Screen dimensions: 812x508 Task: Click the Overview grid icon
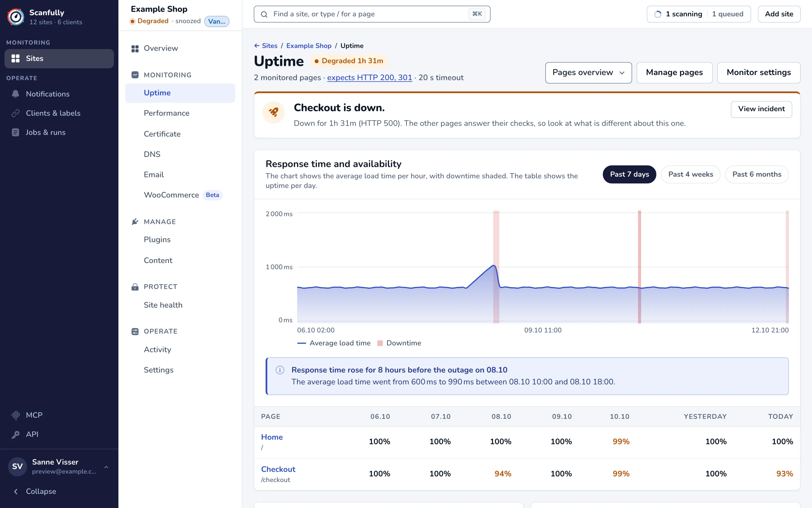(x=135, y=49)
